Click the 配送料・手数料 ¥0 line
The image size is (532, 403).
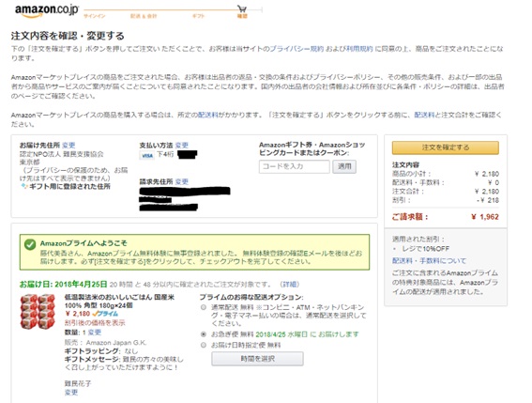[x=446, y=182]
